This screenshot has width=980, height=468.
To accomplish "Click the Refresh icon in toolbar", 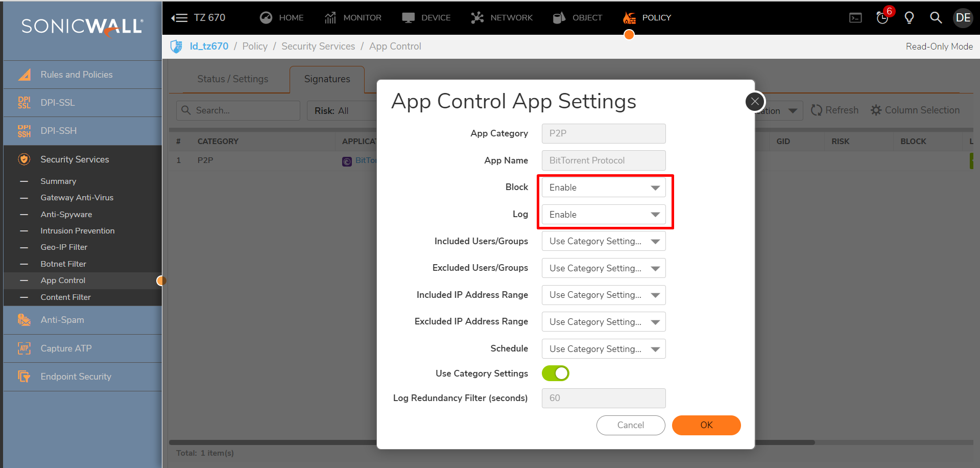I will 816,110.
